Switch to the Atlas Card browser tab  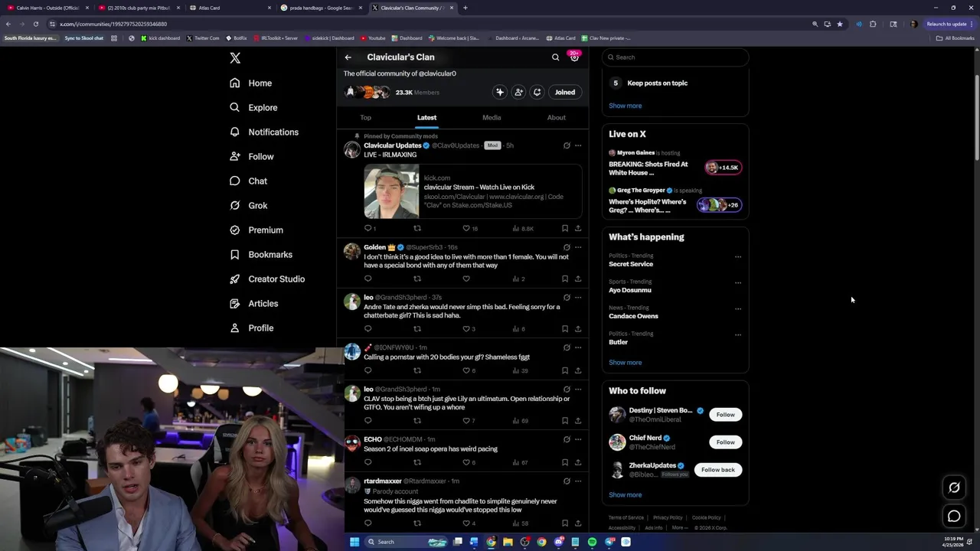230,8
